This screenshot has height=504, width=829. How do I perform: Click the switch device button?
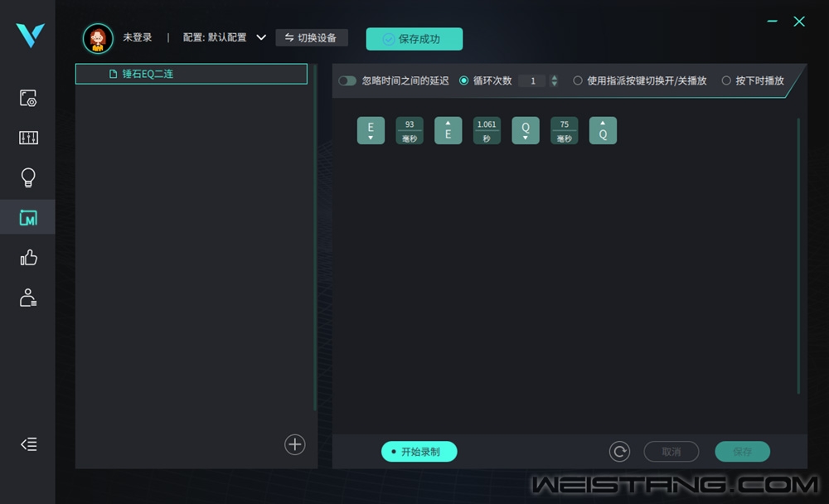311,38
